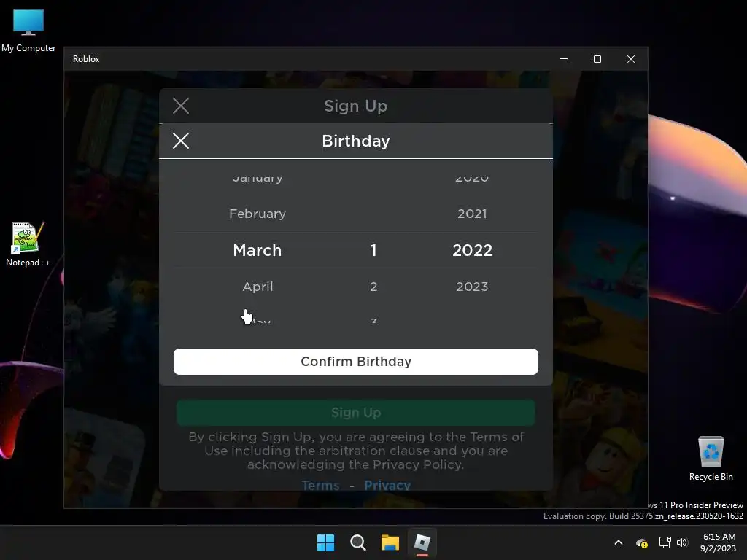The height and width of the screenshot is (560, 747).
Task: Open File Explorer from taskbar
Action: tap(390, 542)
